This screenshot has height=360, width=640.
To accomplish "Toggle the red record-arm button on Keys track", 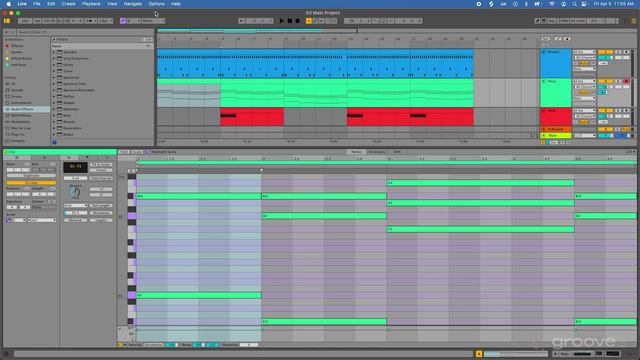I will coord(626,81).
